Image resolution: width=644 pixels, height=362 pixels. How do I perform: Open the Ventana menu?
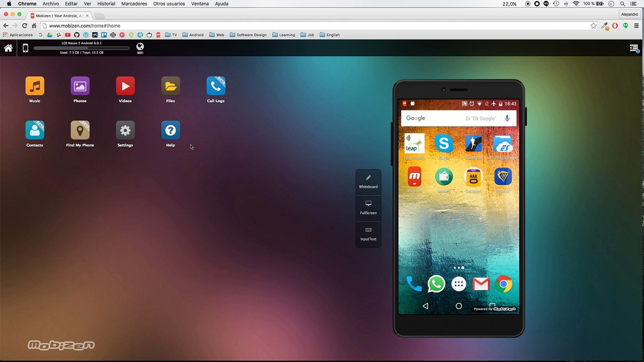[x=200, y=4]
